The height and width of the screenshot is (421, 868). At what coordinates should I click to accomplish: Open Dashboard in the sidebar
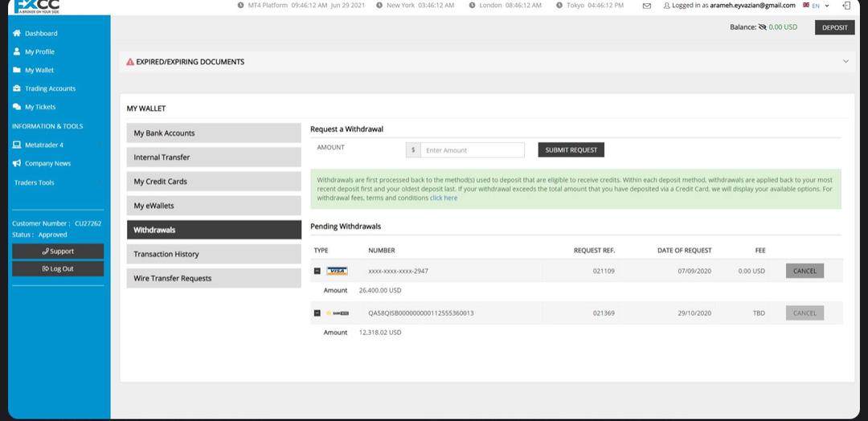coord(41,33)
